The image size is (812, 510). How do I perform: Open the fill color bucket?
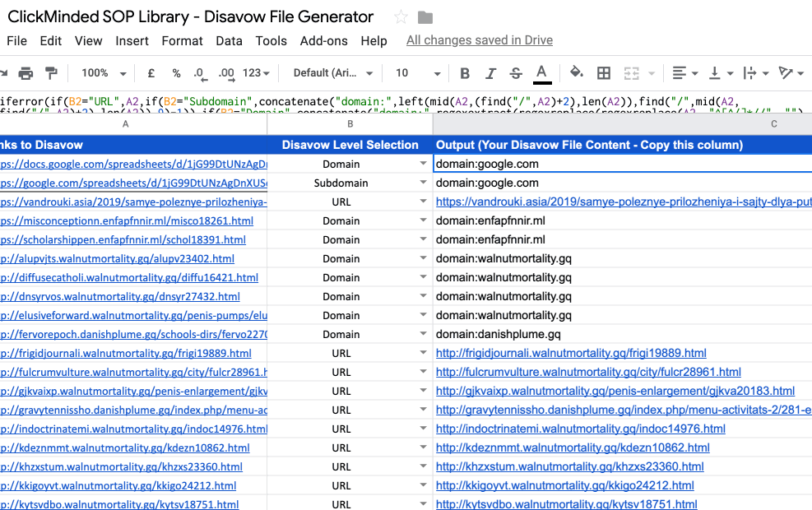point(577,73)
